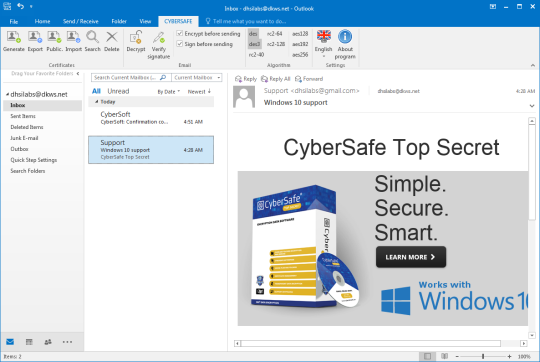
Task: Adjust the zoom slider handle
Action: (483, 356)
